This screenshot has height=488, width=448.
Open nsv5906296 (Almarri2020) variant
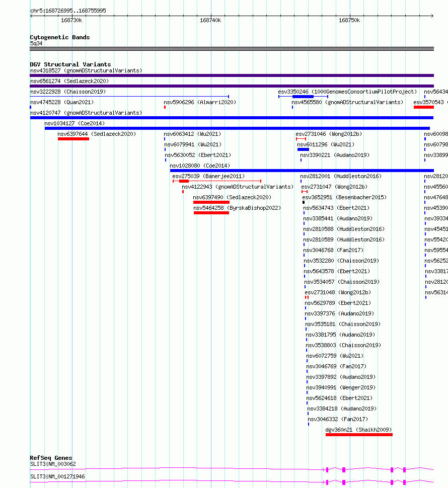coord(200,103)
